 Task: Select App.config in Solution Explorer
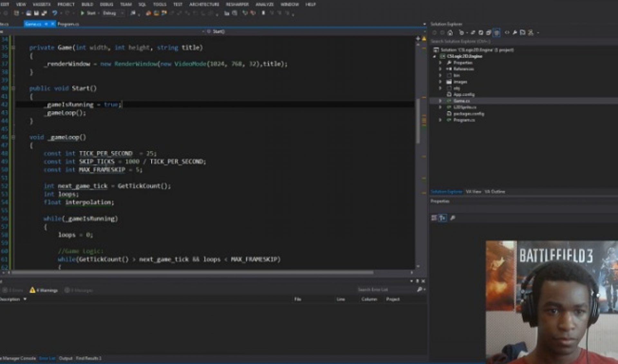[x=464, y=95]
